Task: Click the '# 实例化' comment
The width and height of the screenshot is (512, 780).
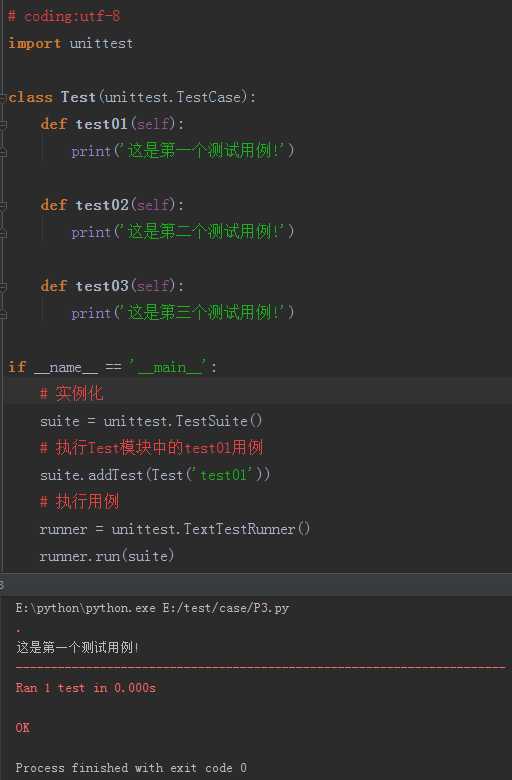Action: pos(72,394)
